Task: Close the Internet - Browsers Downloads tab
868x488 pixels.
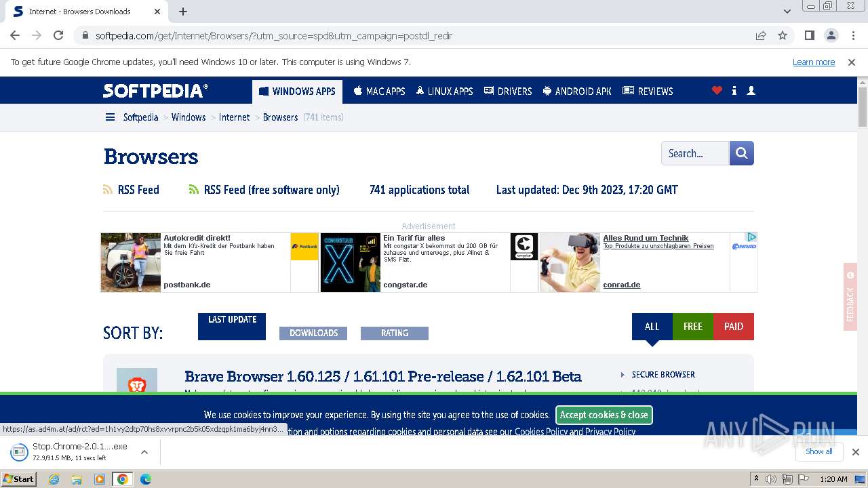Action: click(x=157, y=12)
